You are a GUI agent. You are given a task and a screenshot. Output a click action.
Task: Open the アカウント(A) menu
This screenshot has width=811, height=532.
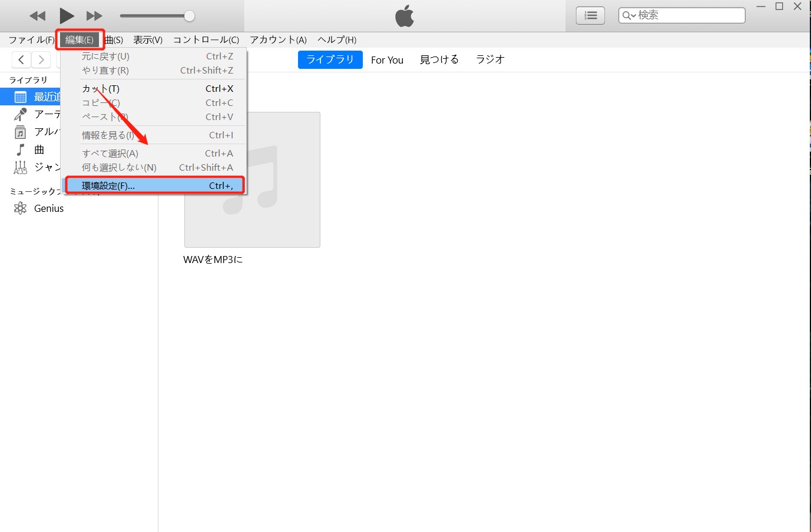[278, 39]
